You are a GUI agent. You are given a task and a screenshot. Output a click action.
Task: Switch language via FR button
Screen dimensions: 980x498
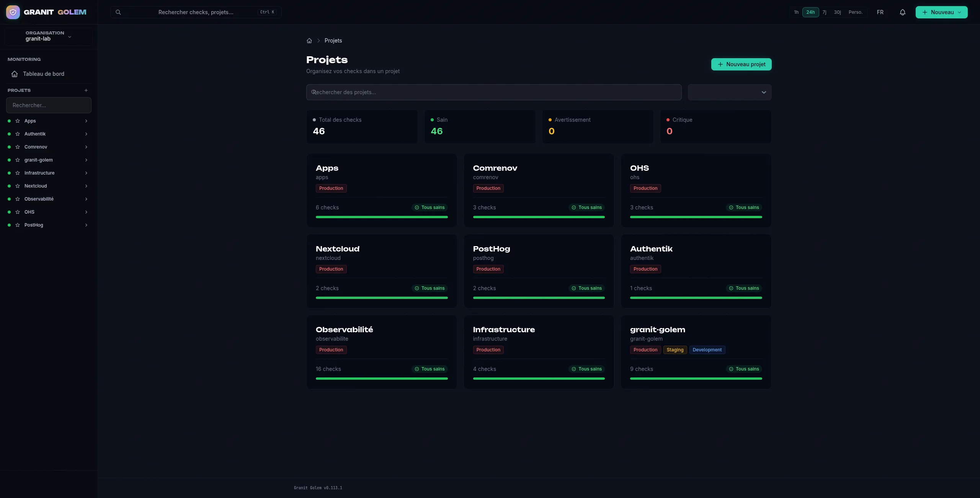(x=880, y=12)
